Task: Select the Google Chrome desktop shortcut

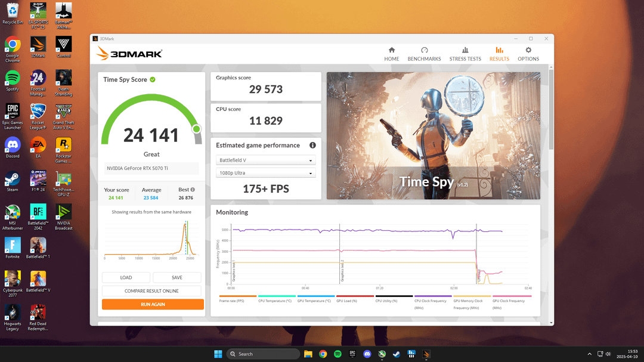Action: click(x=13, y=49)
